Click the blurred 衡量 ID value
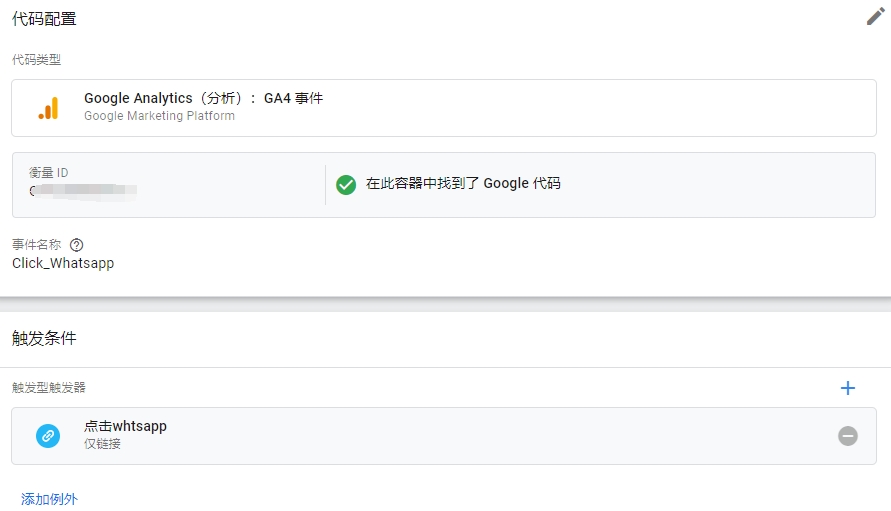This screenshot has height=511, width=891. click(x=83, y=191)
